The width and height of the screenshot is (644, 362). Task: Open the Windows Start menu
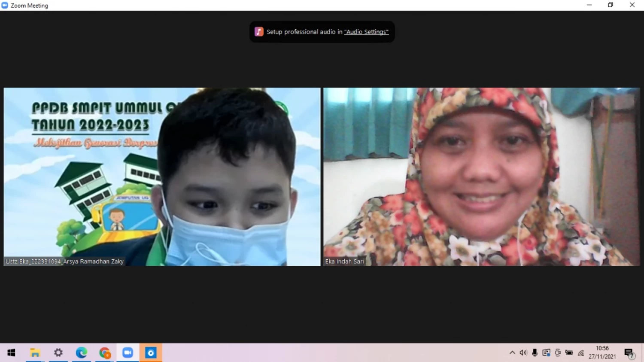(12, 353)
